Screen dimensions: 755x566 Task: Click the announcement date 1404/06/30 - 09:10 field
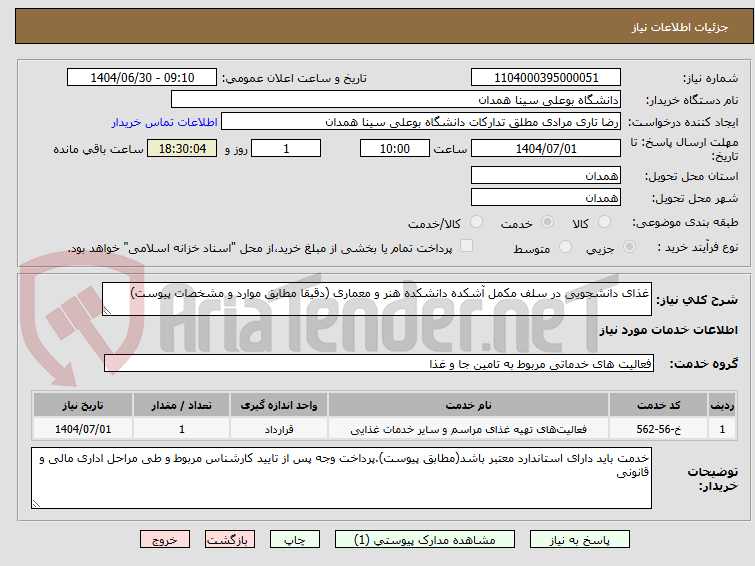point(142,77)
